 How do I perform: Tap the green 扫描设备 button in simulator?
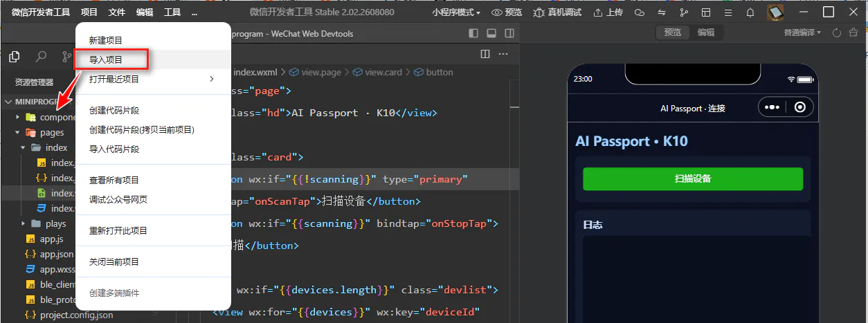pos(693,178)
